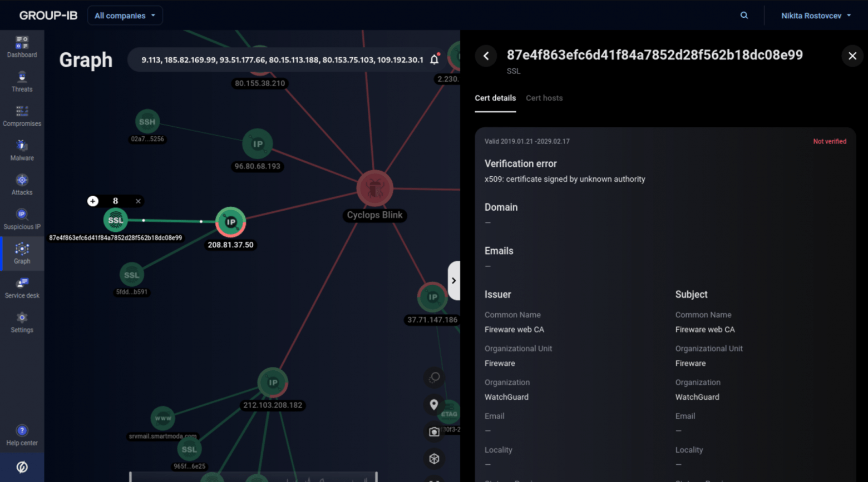Click the graph search input with IP list
Screen dimensions: 868x482
coord(282,59)
